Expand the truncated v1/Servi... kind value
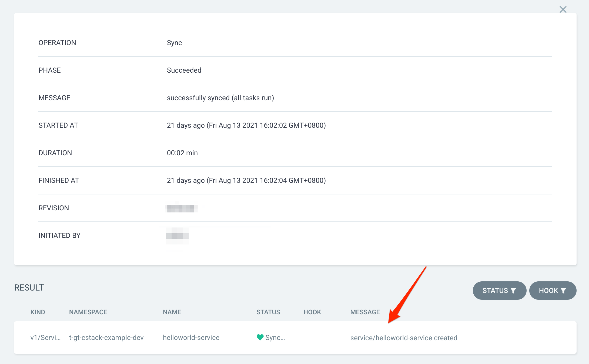589x364 pixels. point(45,337)
